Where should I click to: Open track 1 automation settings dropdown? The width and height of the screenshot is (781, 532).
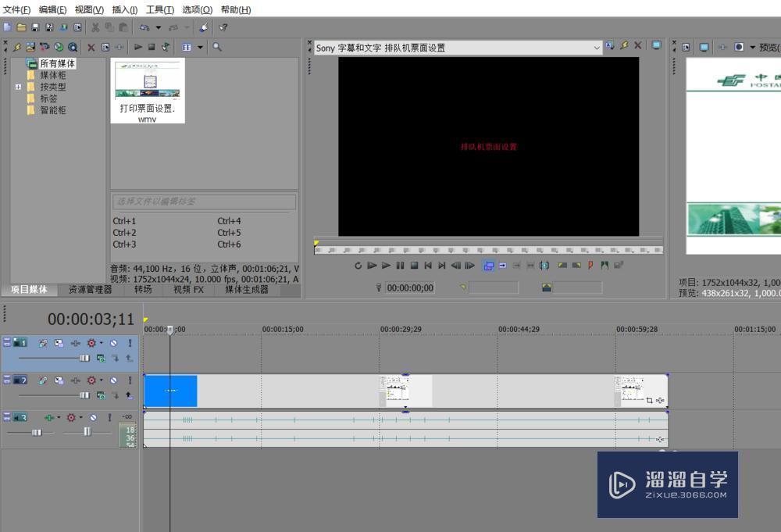point(101,343)
